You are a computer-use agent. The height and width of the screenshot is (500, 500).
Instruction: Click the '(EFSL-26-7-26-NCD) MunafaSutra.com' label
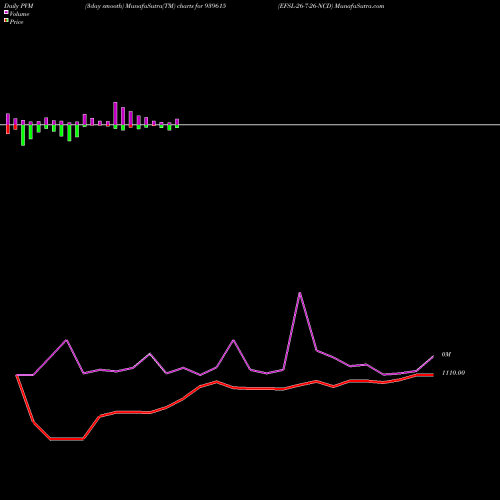point(331,6)
